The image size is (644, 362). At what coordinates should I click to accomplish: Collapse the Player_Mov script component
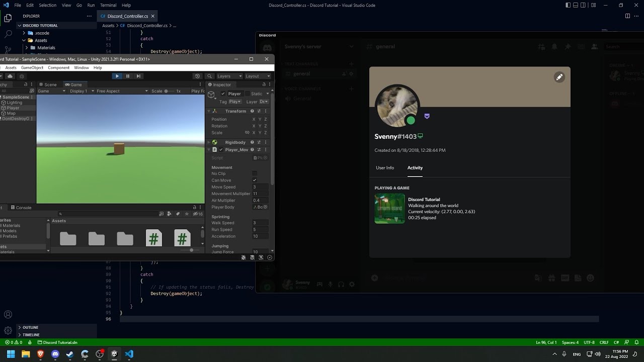[x=209, y=149]
